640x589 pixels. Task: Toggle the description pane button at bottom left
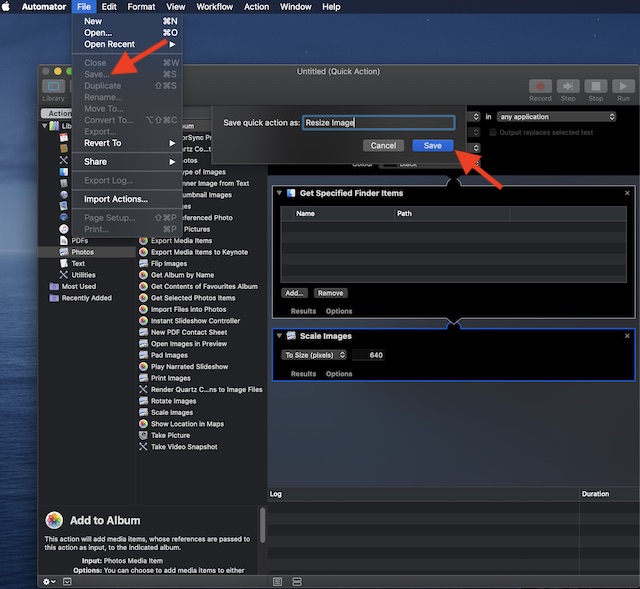[67, 581]
